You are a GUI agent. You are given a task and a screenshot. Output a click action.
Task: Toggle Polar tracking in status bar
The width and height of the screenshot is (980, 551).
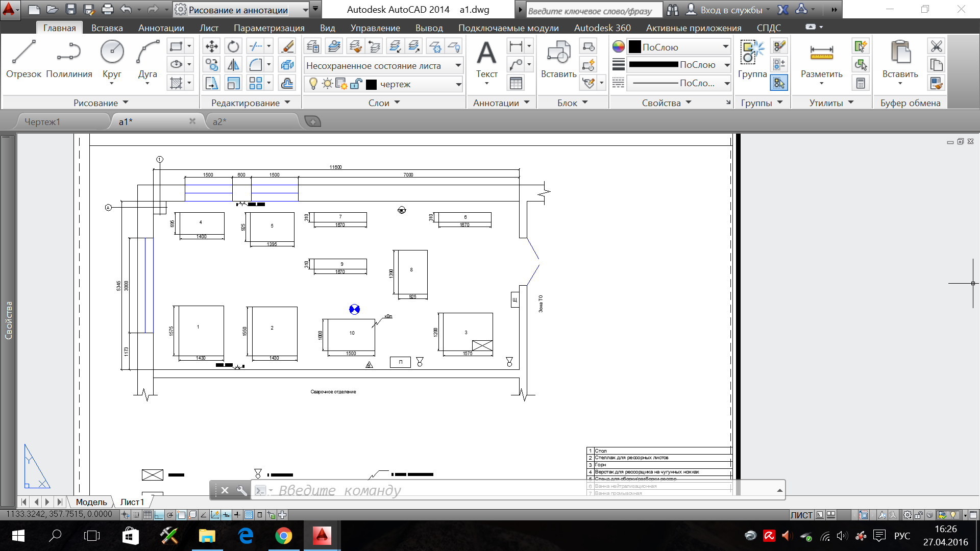pos(170,515)
